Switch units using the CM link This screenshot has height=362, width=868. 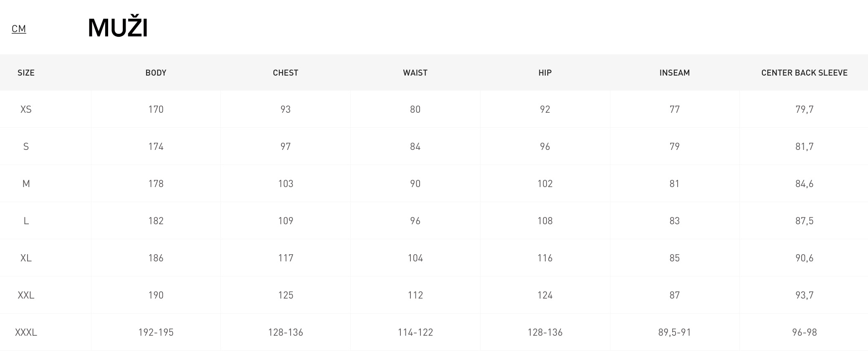[19, 29]
